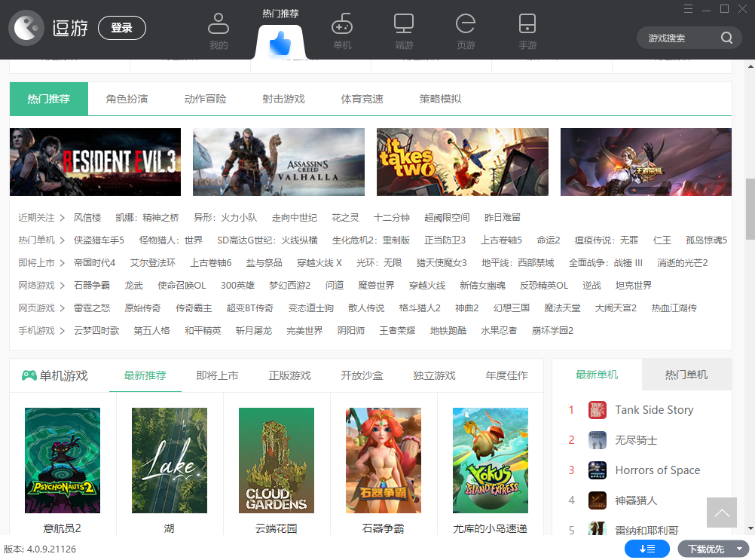Open the 帝国时代4 link
The height and width of the screenshot is (560, 755).
(94, 263)
